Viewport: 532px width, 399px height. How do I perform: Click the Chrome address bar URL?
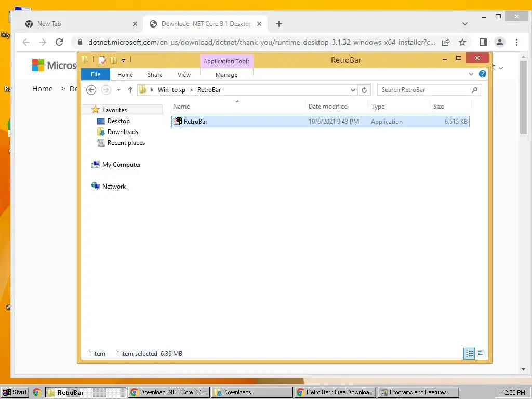[x=261, y=42]
